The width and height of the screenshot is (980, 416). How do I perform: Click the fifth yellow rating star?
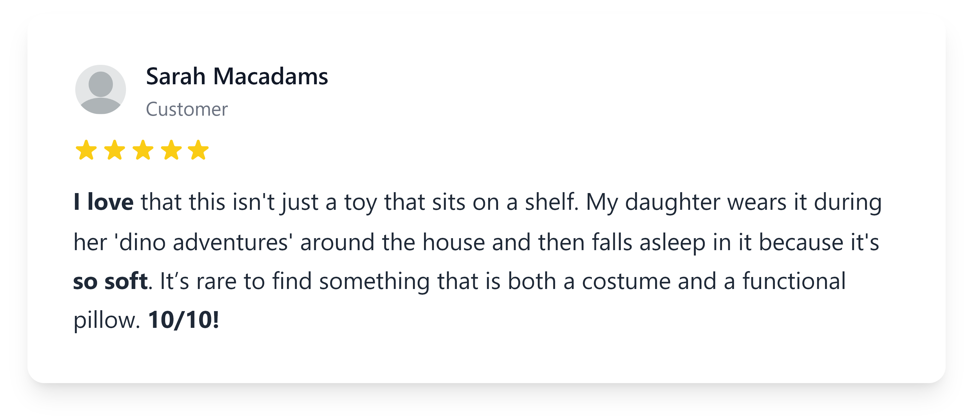tap(199, 150)
